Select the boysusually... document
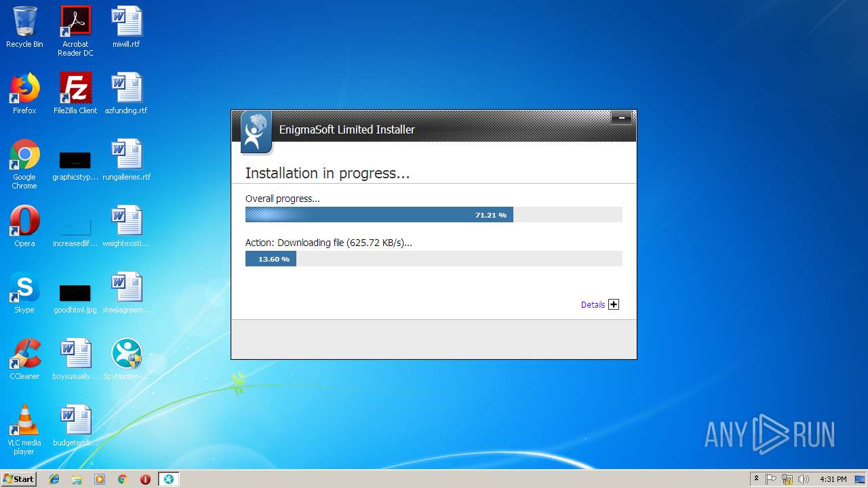 (x=75, y=359)
